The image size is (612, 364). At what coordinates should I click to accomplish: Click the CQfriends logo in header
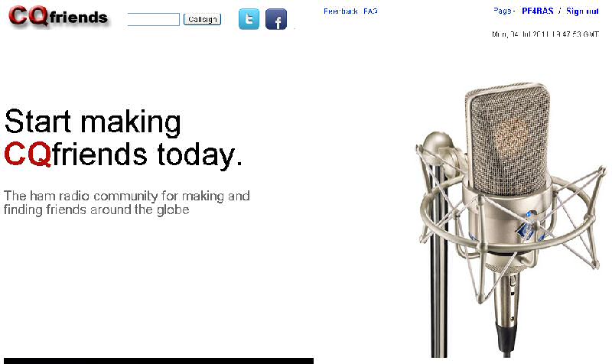click(x=58, y=16)
